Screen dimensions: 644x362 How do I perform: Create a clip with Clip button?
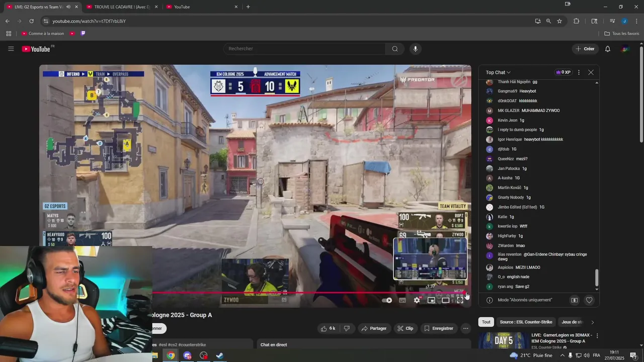tap(405, 328)
